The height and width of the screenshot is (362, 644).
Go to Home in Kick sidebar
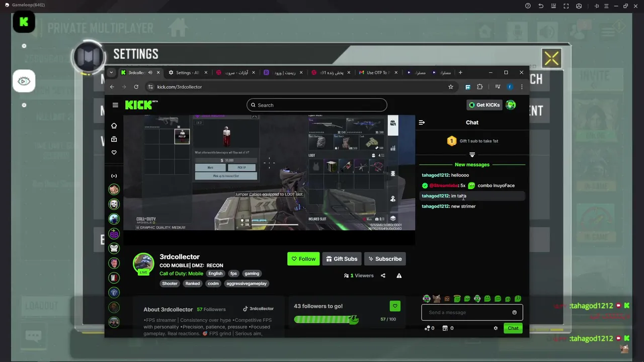[114, 126]
